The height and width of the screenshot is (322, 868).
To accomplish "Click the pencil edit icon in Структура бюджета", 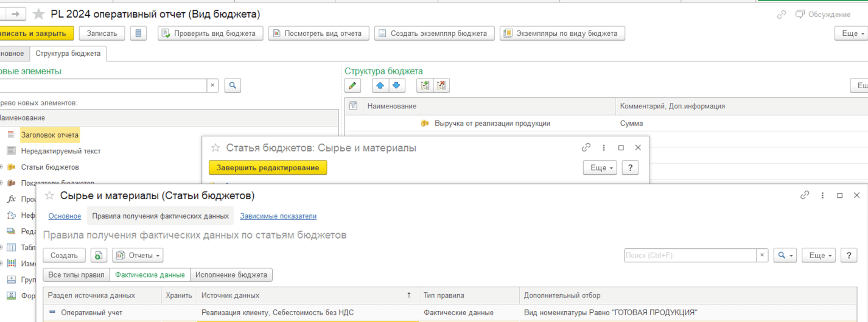I will tap(352, 86).
